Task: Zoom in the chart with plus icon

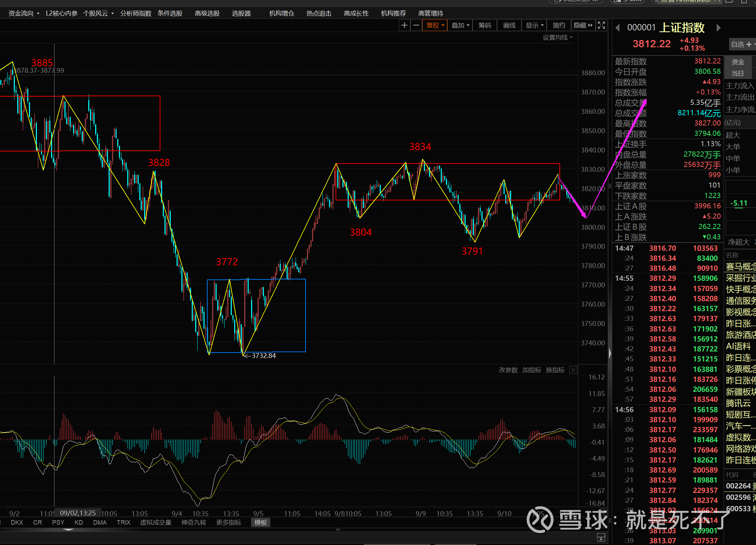Action: [x=405, y=25]
